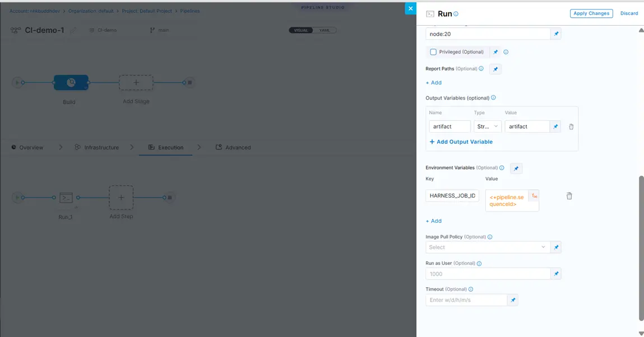This screenshot has width=644, height=337.
Task: Click the Discard link
Action: [x=629, y=13]
